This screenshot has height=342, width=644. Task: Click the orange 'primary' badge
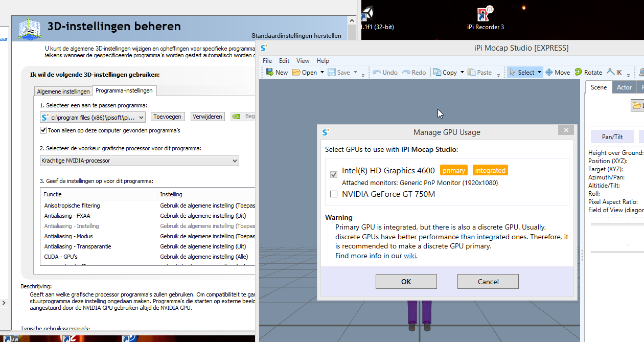coord(454,170)
